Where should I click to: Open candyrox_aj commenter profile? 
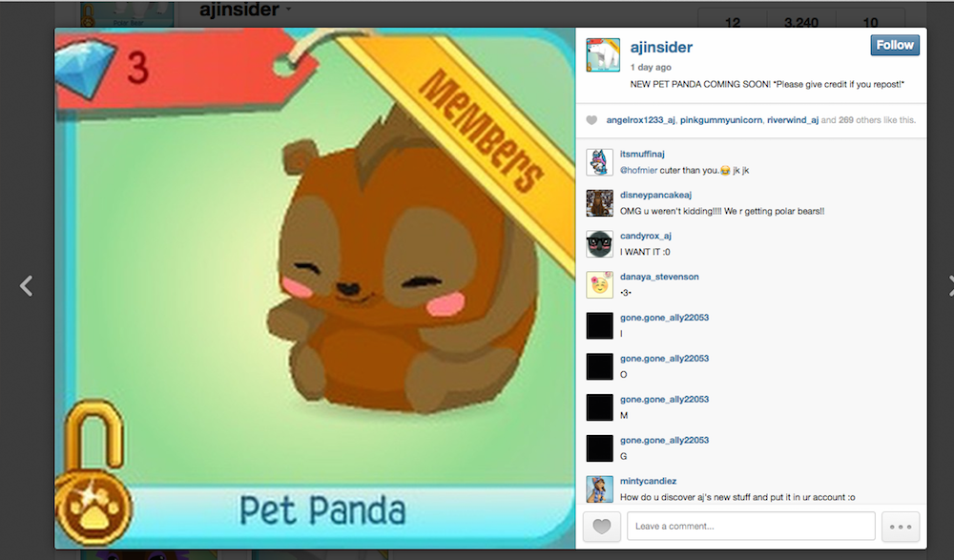pos(646,236)
